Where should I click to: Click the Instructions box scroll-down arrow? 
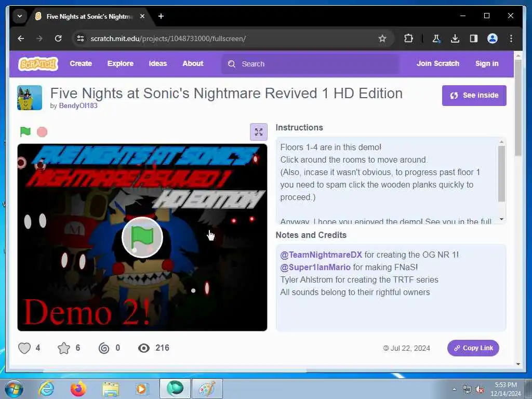501,219
